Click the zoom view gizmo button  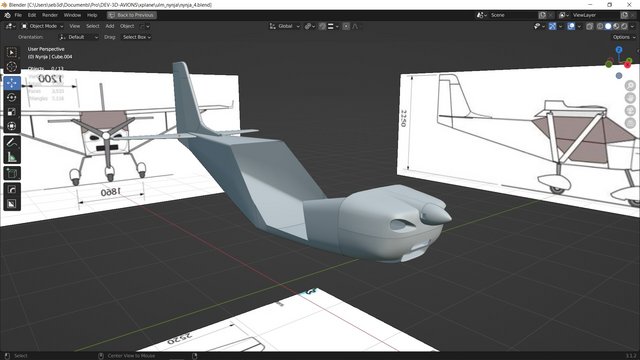(631, 85)
